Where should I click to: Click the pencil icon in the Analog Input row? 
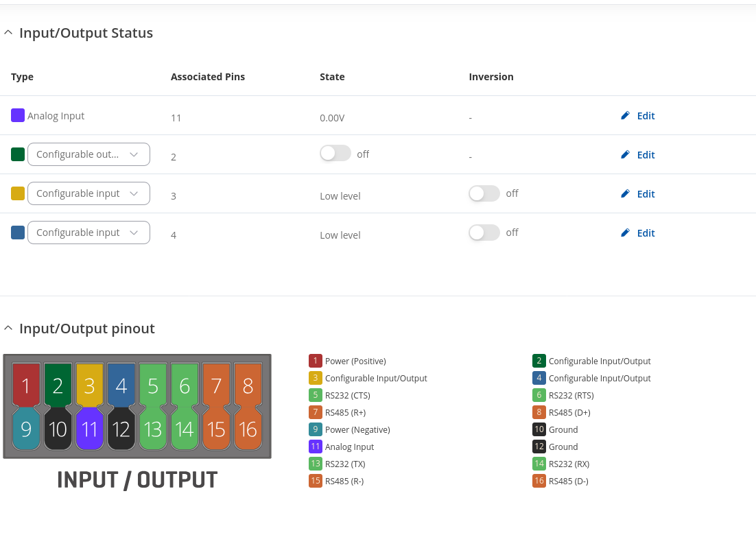(625, 116)
